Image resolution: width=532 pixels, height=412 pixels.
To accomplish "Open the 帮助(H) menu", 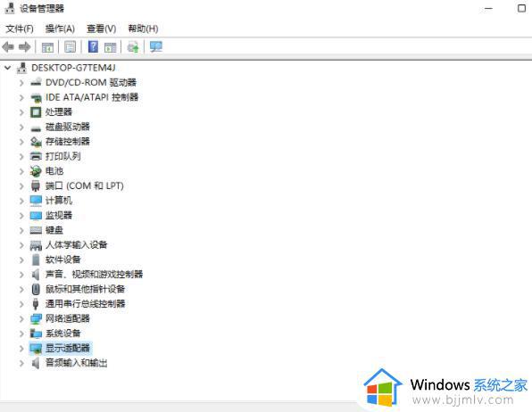I will coord(143,29).
